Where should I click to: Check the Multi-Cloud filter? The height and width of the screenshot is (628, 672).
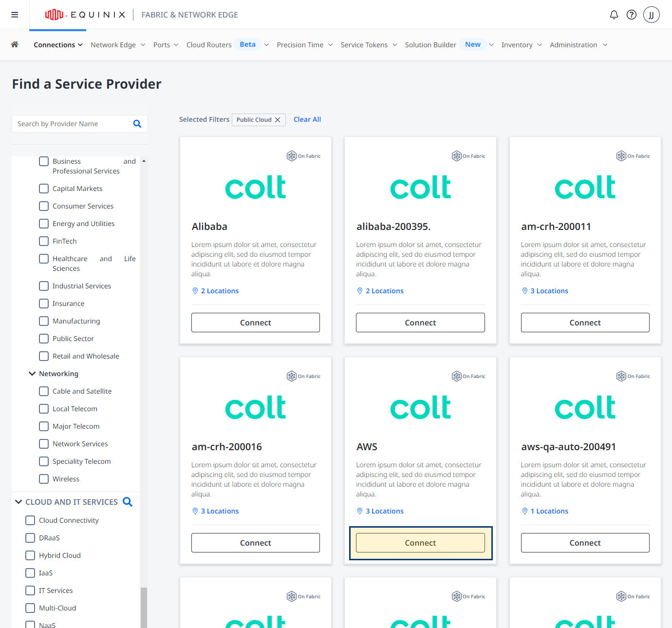(30, 608)
